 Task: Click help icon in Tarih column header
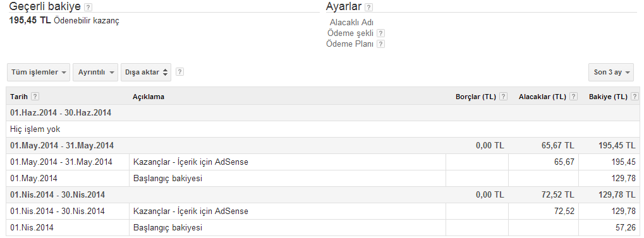[x=35, y=97]
